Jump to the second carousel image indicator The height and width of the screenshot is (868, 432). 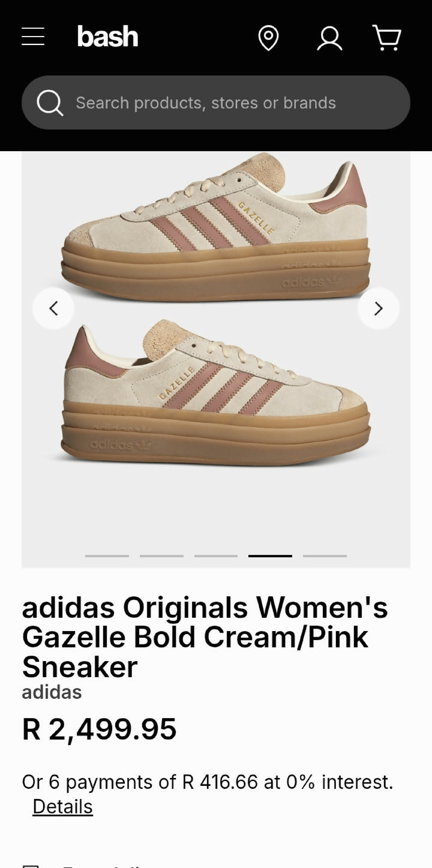tap(161, 556)
